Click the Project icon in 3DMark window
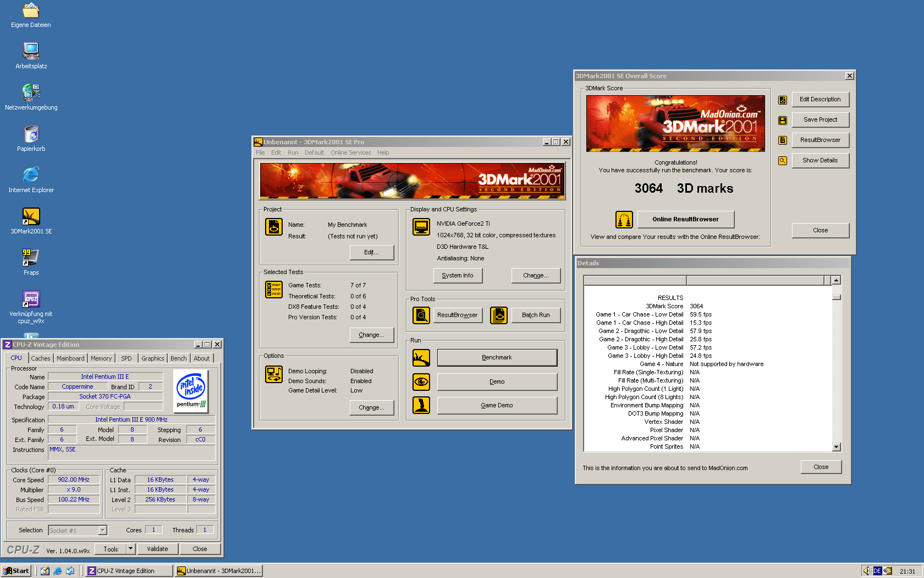 pyautogui.click(x=274, y=227)
